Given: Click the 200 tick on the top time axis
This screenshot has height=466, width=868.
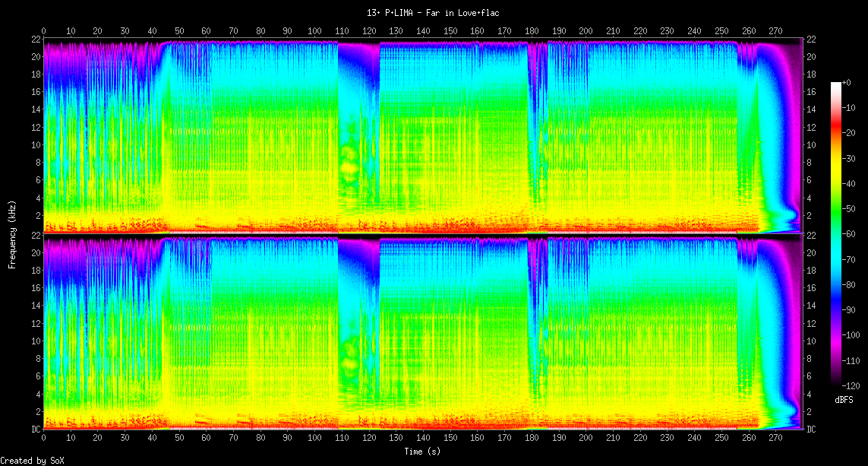Looking at the screenshot, I should click(x=586, y=31).
